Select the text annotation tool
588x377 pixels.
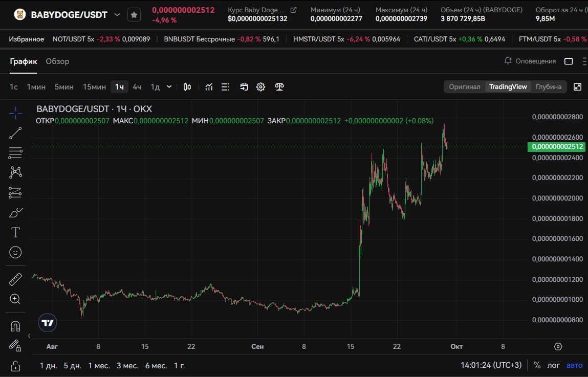pyautogui.click(x=15, y=232)
